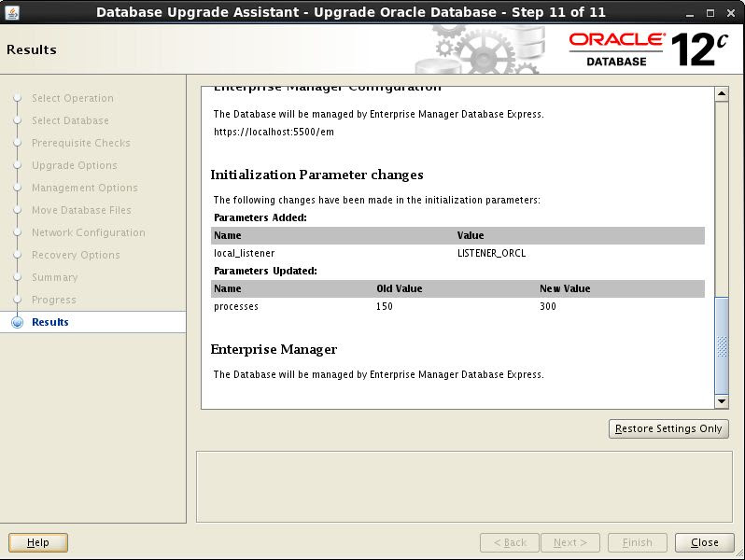Click the local_listener parameter name

coord(245,253)
